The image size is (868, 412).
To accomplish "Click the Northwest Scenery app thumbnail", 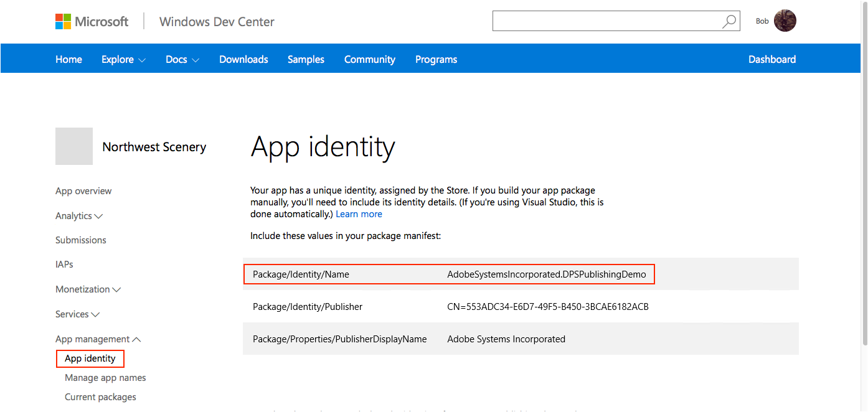I will click(74, 146).
